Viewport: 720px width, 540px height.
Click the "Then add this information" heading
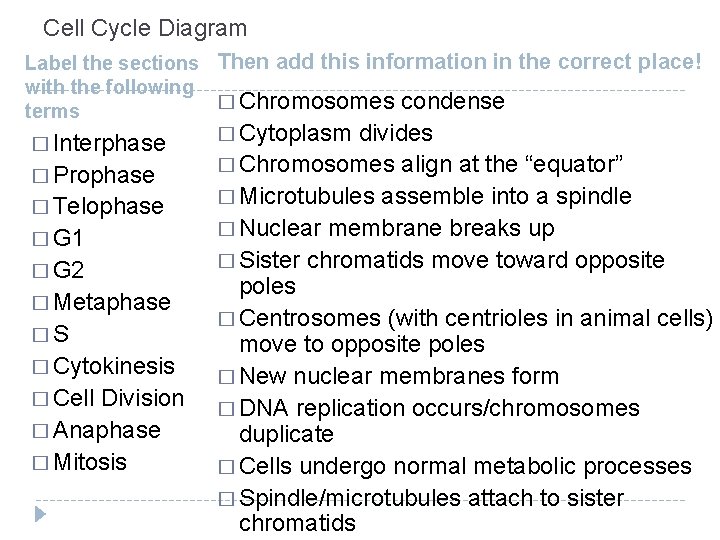(x=459, y=62)
